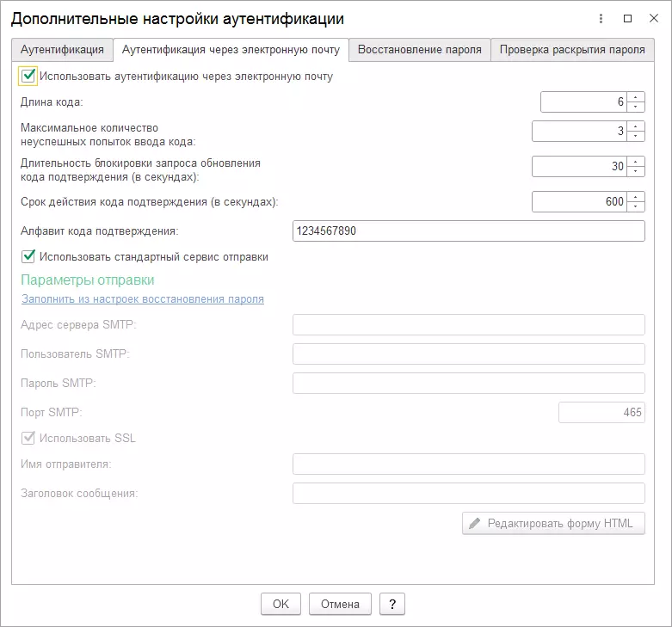The image size is (672, 627).
Task: Click the Параметры отправки heading
Action: [88, 280]
